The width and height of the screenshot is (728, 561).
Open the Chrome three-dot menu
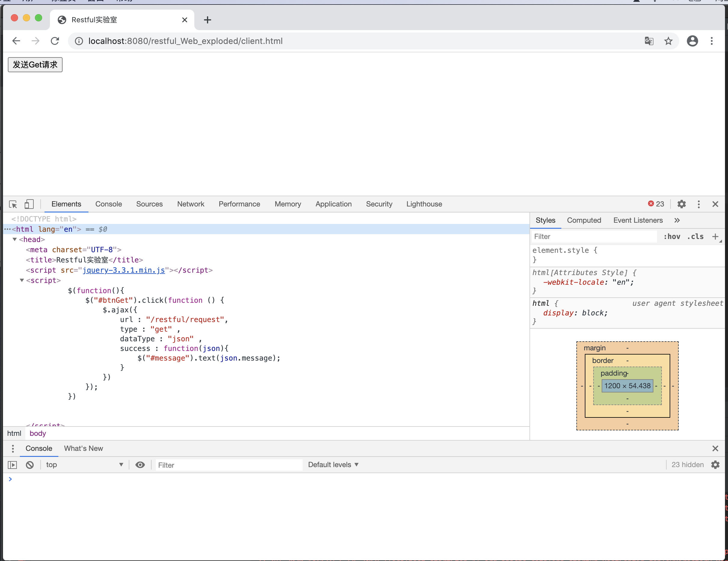712,41
